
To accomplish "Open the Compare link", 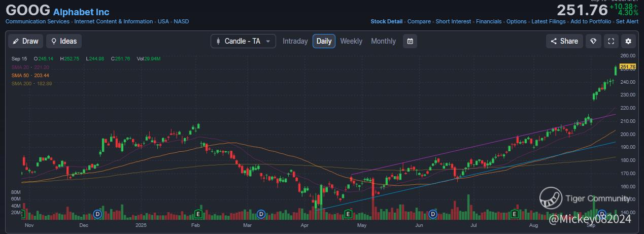I will 419,21.
